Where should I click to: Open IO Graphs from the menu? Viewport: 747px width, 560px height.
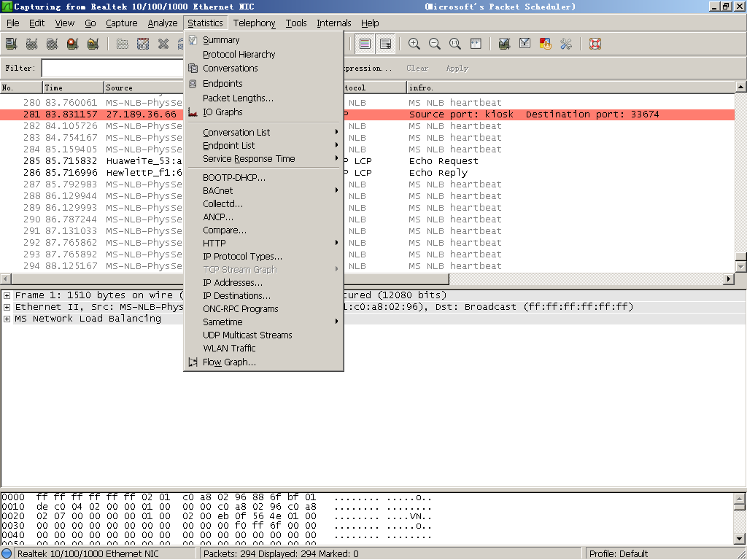pyautogui.click(x=263, y=112)
